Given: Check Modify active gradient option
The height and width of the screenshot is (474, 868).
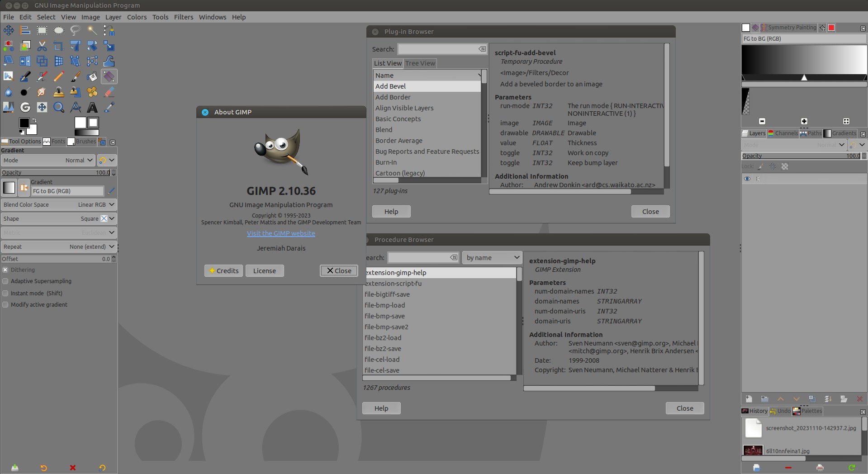Looking at the screenshot, I should coord(5,304).
